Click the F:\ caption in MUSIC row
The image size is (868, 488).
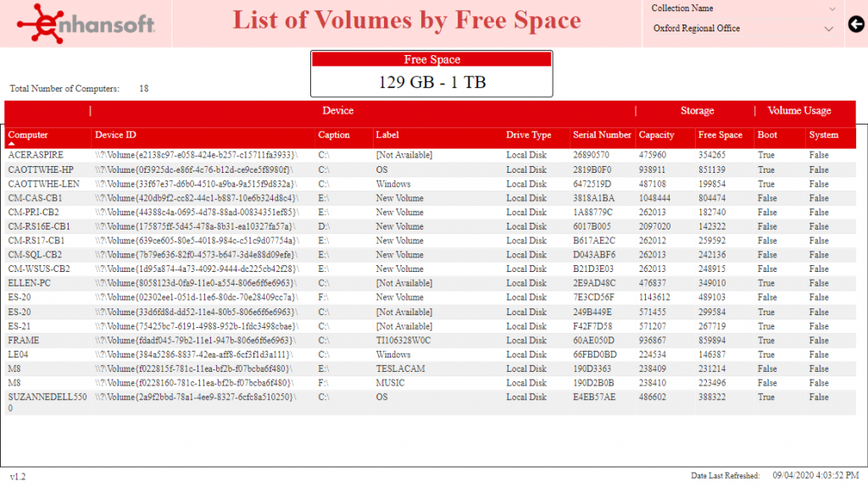323,383
